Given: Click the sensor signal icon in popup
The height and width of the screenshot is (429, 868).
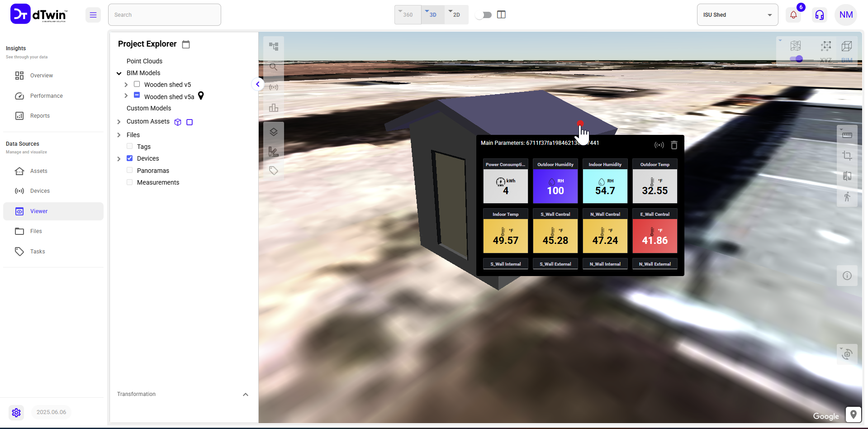Looking at the screenshot, I should (659, 145).
